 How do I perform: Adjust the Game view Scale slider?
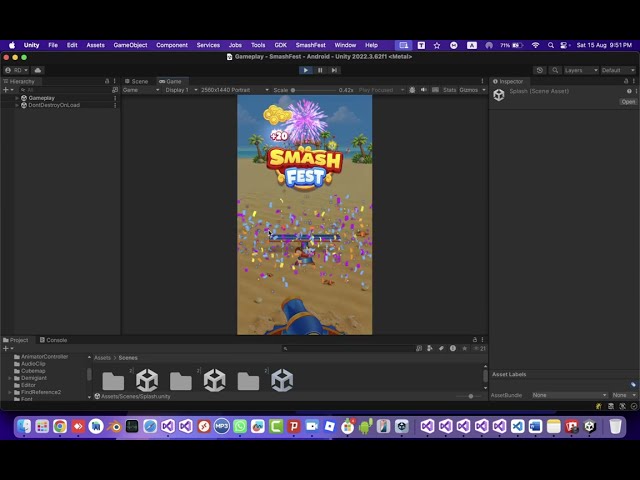coord(313,90)
